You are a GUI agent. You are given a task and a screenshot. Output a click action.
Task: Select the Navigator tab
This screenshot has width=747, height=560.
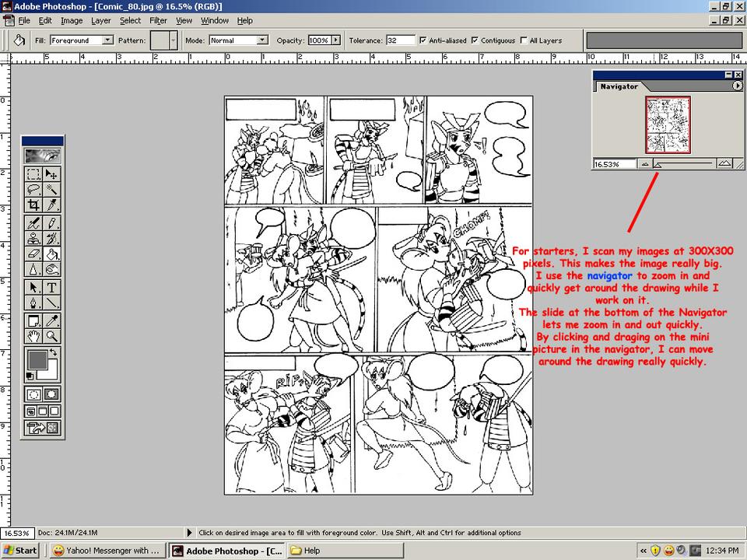pyautogui.click(x=619, y=86)
